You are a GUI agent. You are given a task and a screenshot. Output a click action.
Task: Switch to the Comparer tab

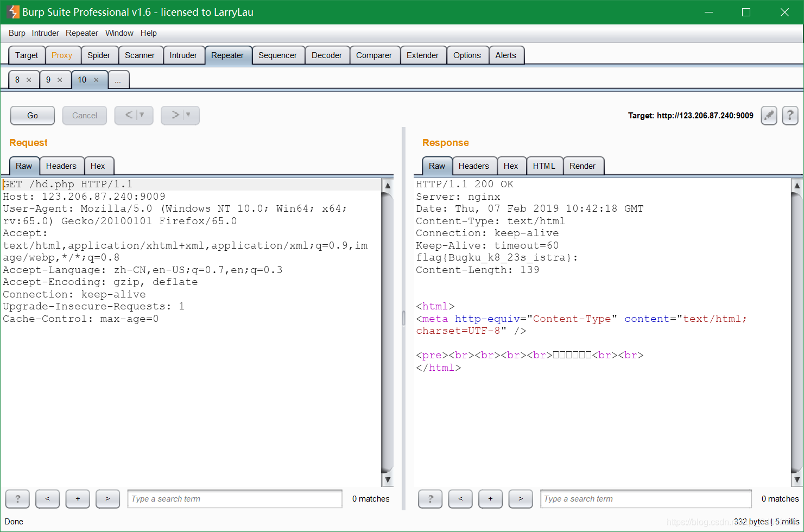click(x=374, y=55)
